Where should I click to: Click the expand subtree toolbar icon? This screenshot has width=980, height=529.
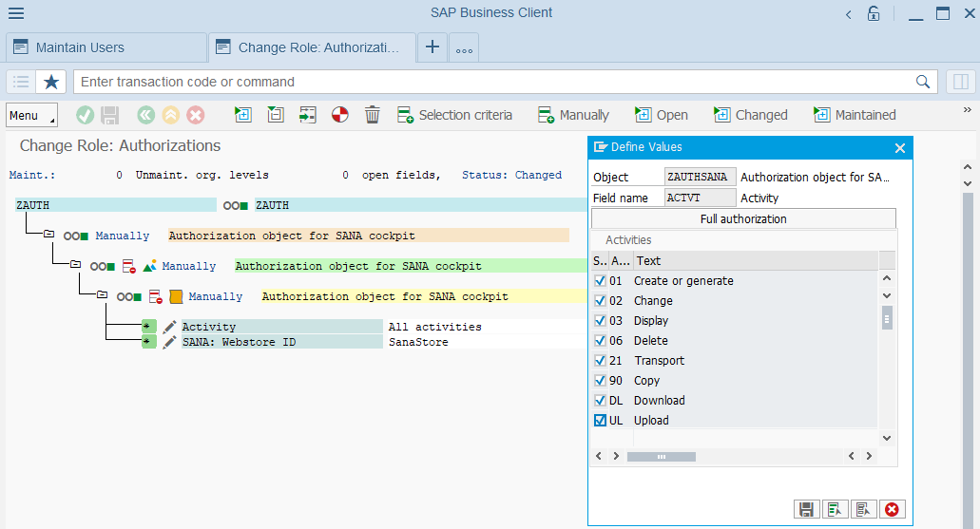click(x=243, y=115)
